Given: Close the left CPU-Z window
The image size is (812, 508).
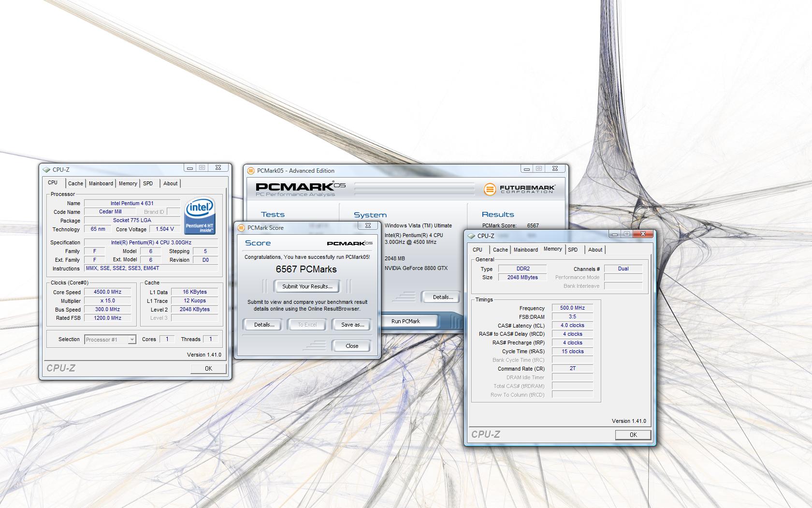Looking at the screenshot, I should (218, 168).
